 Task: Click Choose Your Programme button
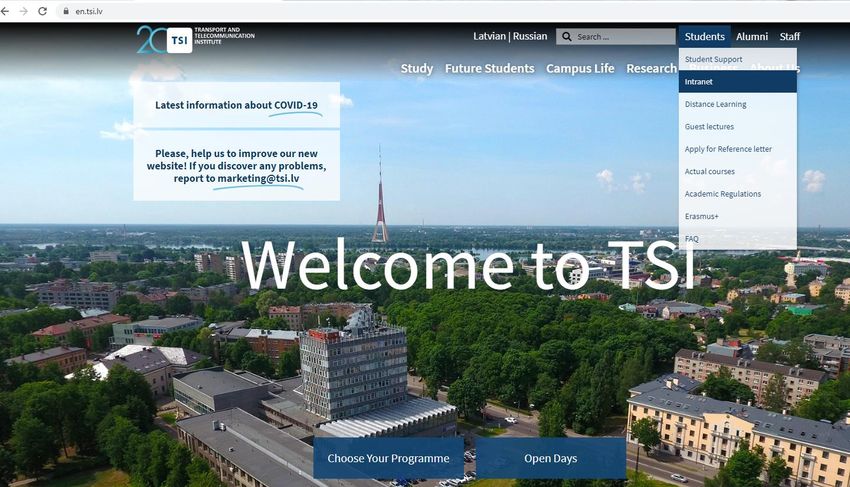point(388,458)
